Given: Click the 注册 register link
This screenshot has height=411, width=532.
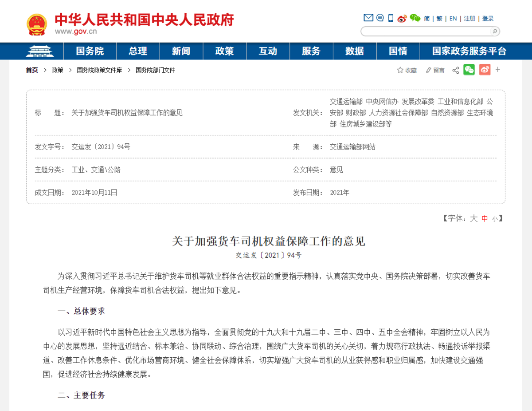Looking at the screenshot, I should click(x=469, y=19).
